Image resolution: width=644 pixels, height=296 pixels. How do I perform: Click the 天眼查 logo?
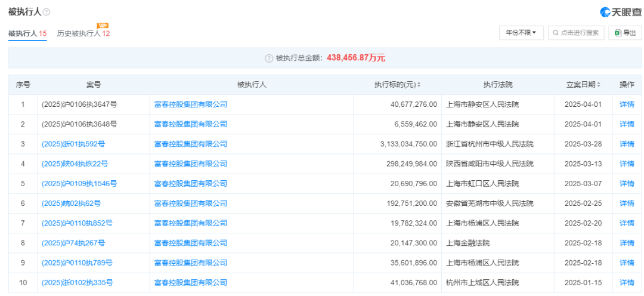click(x=621, y=13)
